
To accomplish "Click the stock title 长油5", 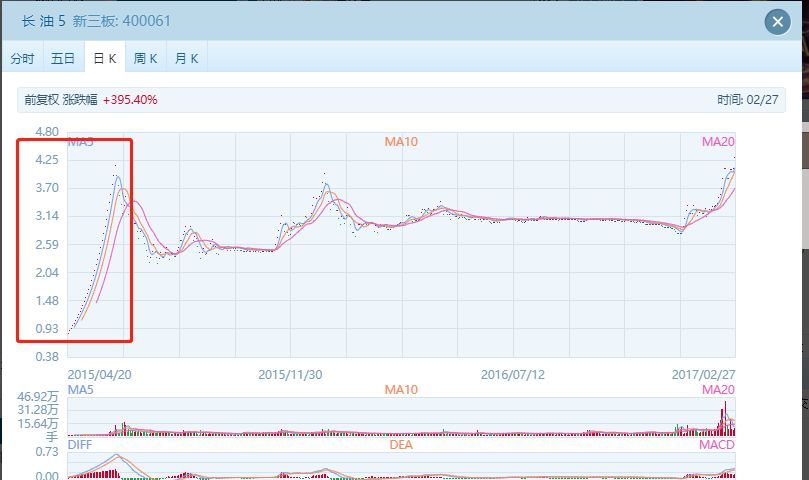I will (x=43, y=21).
